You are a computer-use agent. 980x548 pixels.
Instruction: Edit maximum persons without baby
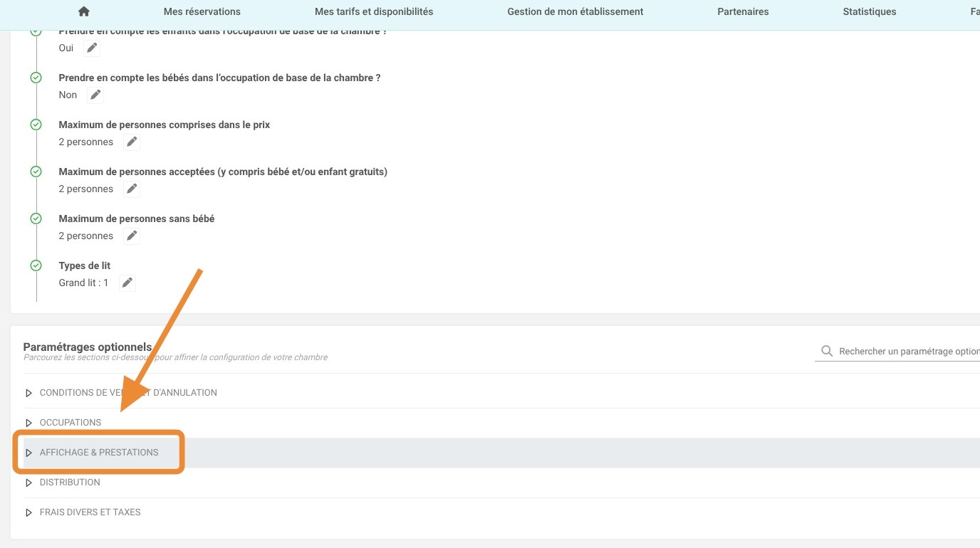tap(132, 236)
